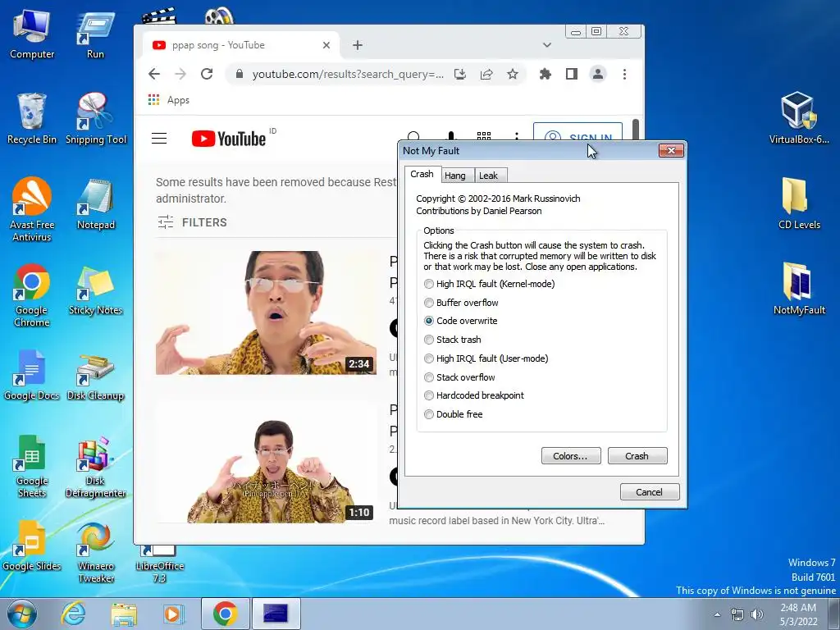Image resolution: width=840 pixels, height=630 pixels.
Task: Open a new Chrome tab
Action: 358,46
